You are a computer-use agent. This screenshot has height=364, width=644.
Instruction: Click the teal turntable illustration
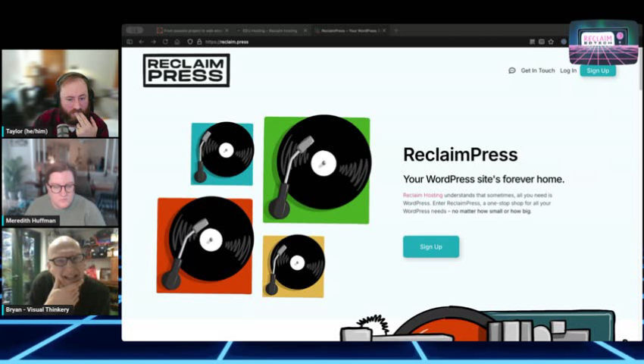point(222,153)
